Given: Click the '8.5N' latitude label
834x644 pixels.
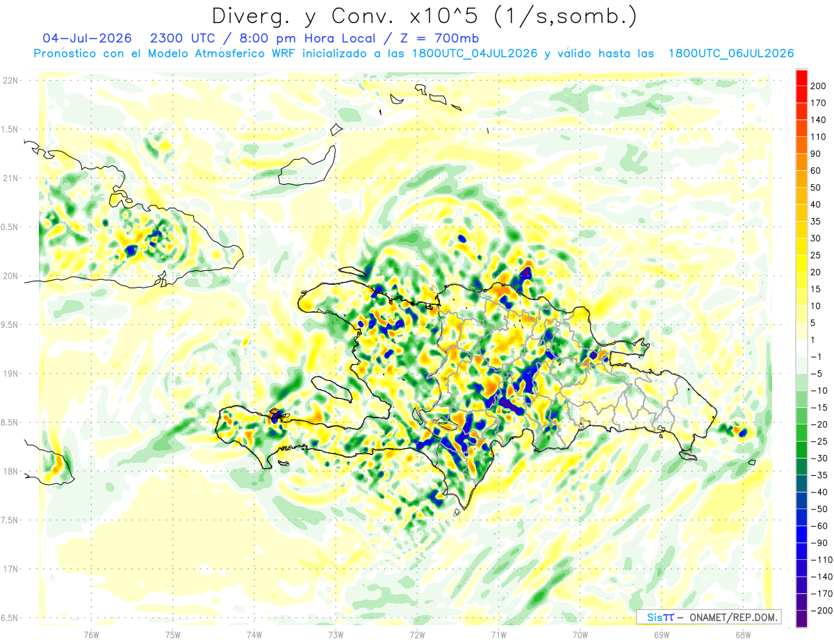Looking at the screenshot, I should [10, 422].
